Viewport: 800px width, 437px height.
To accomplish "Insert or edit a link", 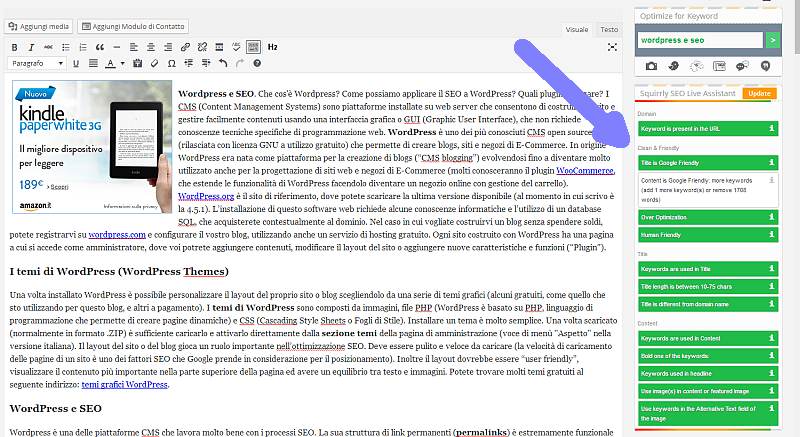I will click(x=185, y=47).
